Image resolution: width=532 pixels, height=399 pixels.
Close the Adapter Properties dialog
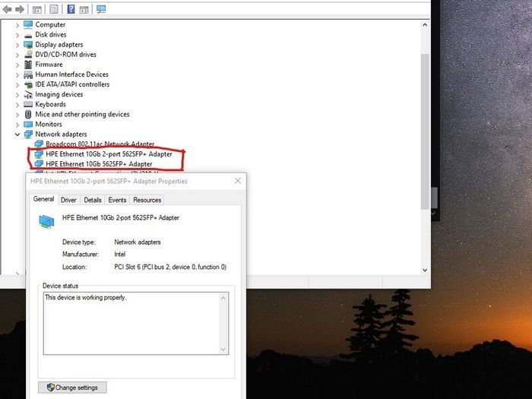click(238, 181)
